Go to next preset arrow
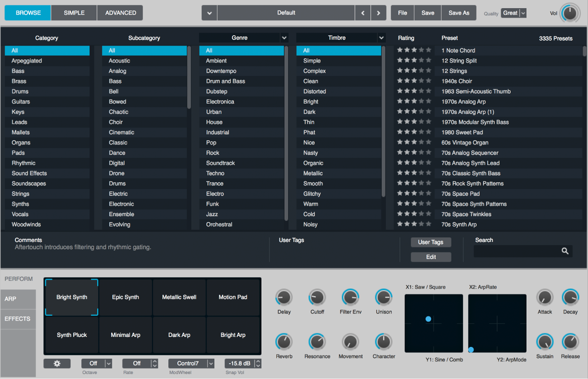 378,13
